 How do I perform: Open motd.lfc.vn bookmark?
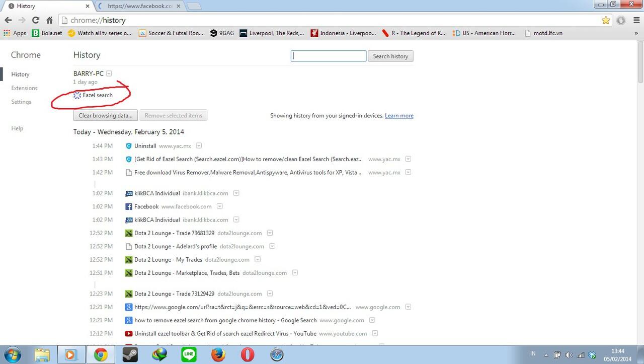(x=543, y=33)
